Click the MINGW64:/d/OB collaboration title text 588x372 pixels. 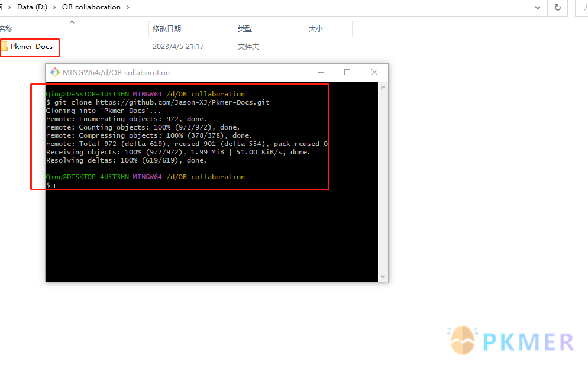click(117, 72)
